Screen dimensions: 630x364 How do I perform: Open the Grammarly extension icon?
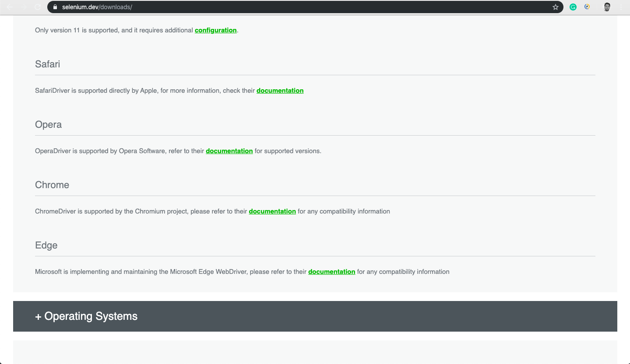(x=573, y=7)
